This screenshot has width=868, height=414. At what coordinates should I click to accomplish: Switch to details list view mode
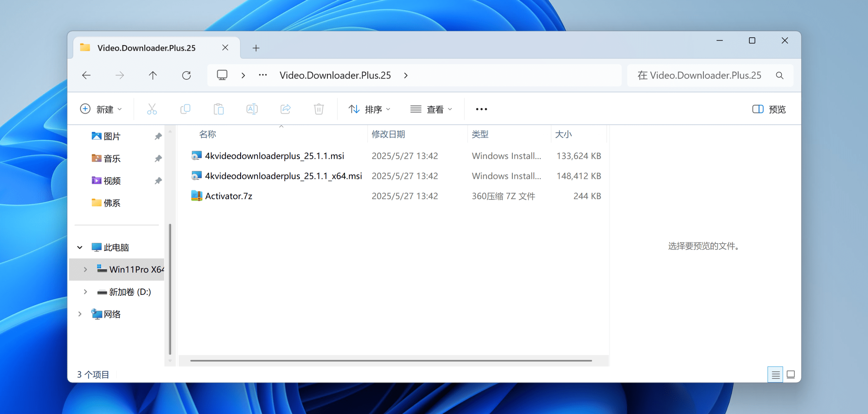pos(775,374)
